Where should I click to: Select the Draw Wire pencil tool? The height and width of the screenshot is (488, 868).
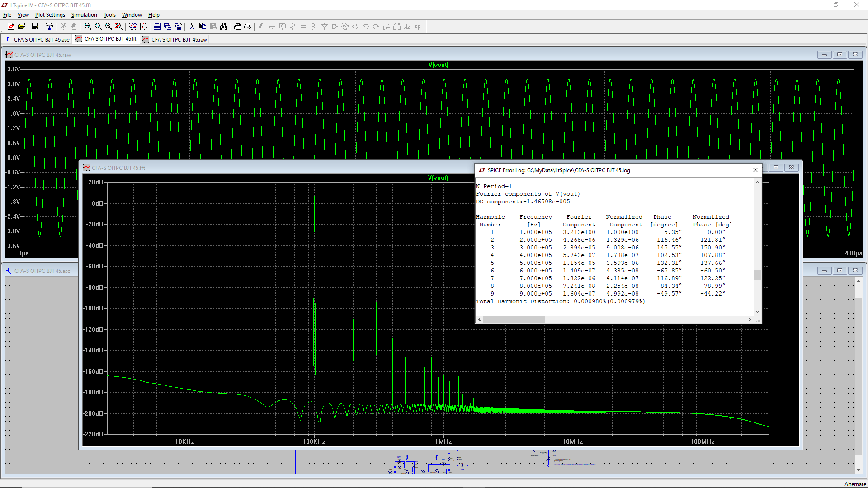point(262,27)
